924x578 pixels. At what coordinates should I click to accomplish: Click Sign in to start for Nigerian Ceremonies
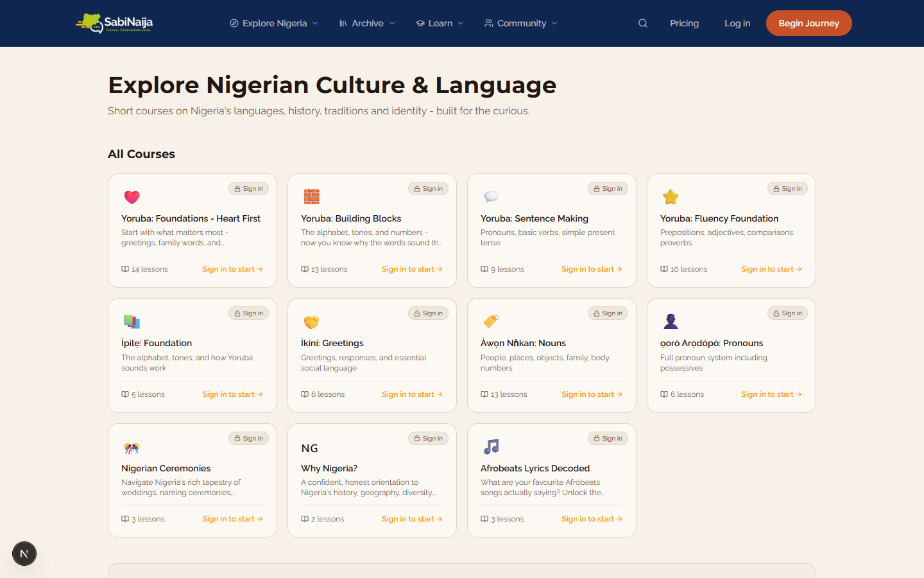click(233, 519)
